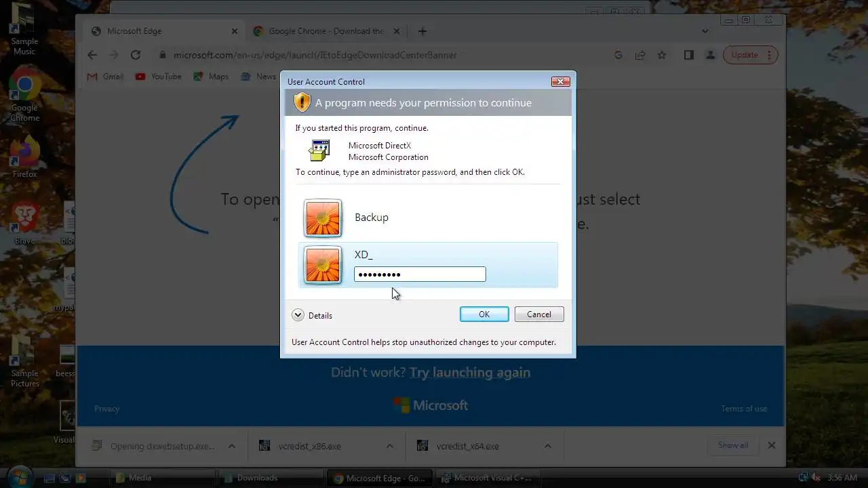
Task: Switch to the Google Chrome download tab
Action: click(325, 31)
